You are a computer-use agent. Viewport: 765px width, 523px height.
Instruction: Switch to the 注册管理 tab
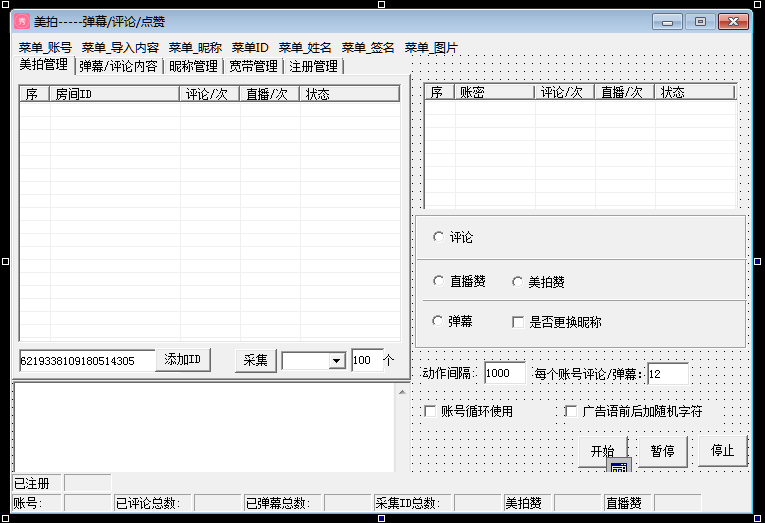pos(314,66)
